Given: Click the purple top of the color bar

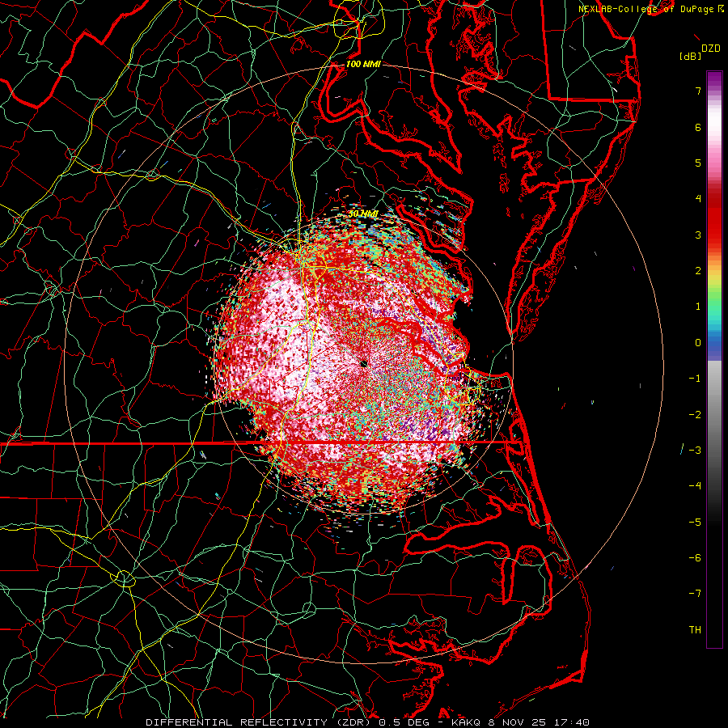Looking at the screenshot, I should tap(714, 79).
